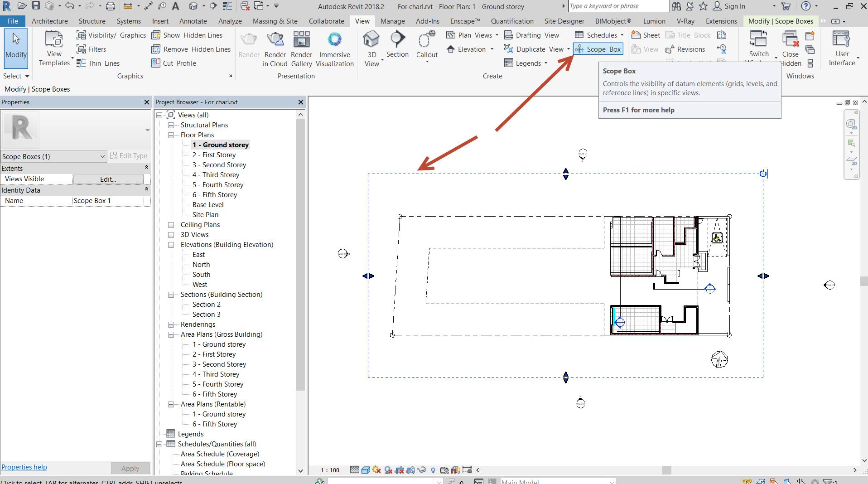The width and height of the screenshot is (868, 484).
Task: Open Elevation dropdown
Action: pos(469,49)
